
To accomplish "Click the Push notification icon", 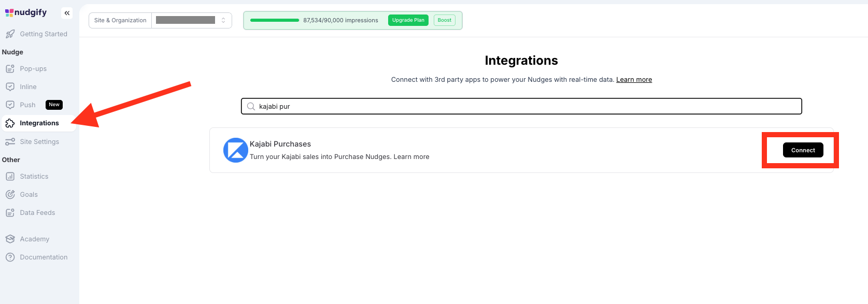I will [x=10, y=105].
